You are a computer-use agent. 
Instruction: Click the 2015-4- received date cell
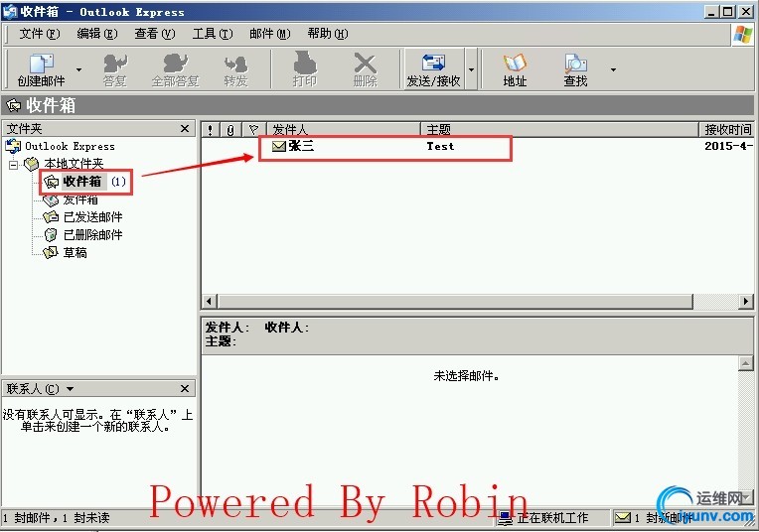pos(729,146)
